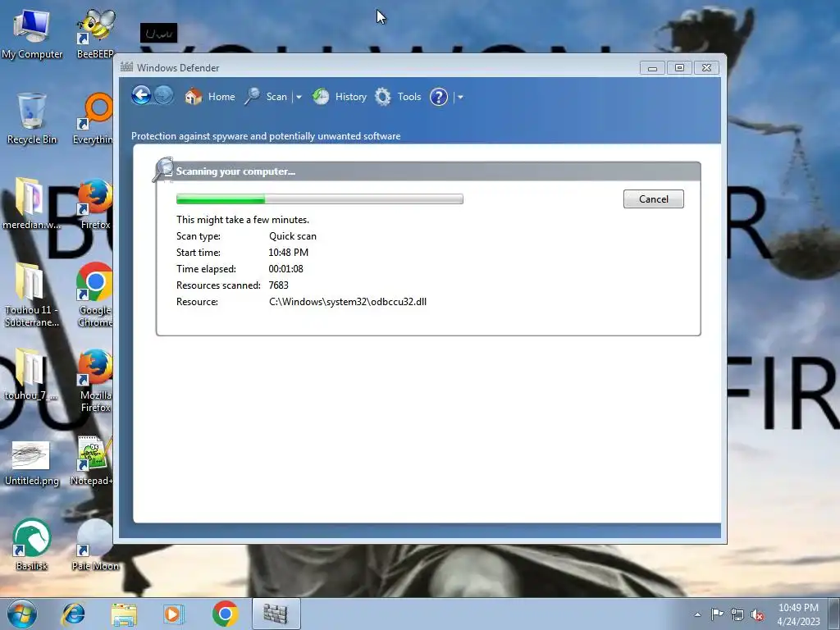Minimize the Windows Defender window
840x630 pixels.
click(x=652, y=68)
